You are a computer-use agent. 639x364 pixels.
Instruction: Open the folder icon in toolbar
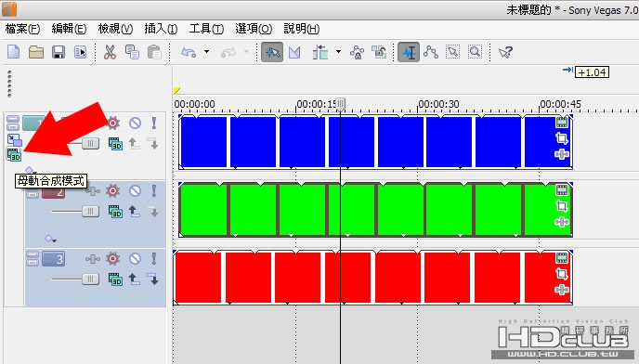click(x=36, y=53)
